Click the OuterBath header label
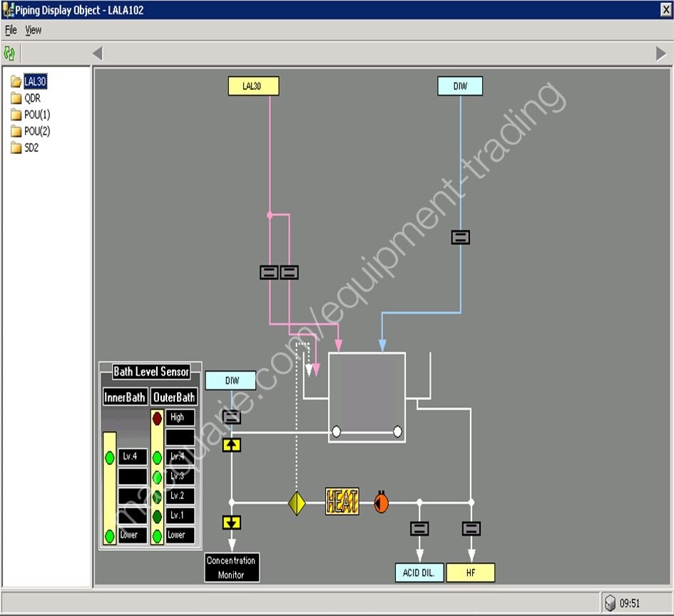 point(174,397)
